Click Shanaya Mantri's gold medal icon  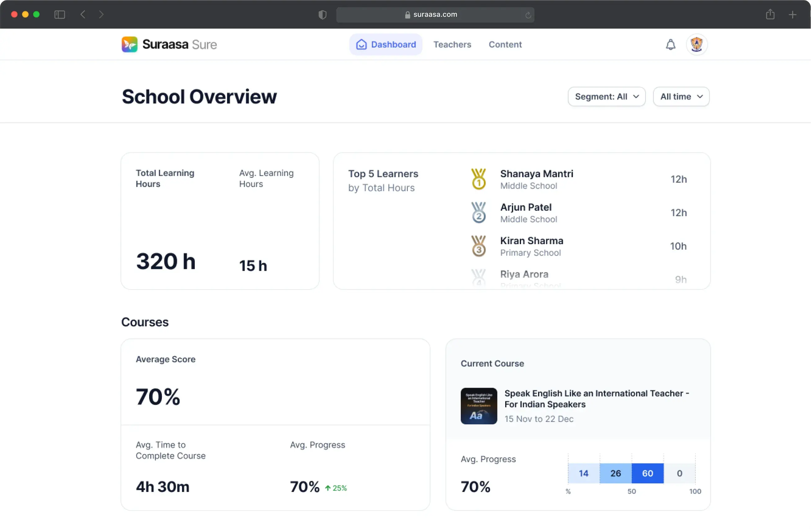pos(479,179)
